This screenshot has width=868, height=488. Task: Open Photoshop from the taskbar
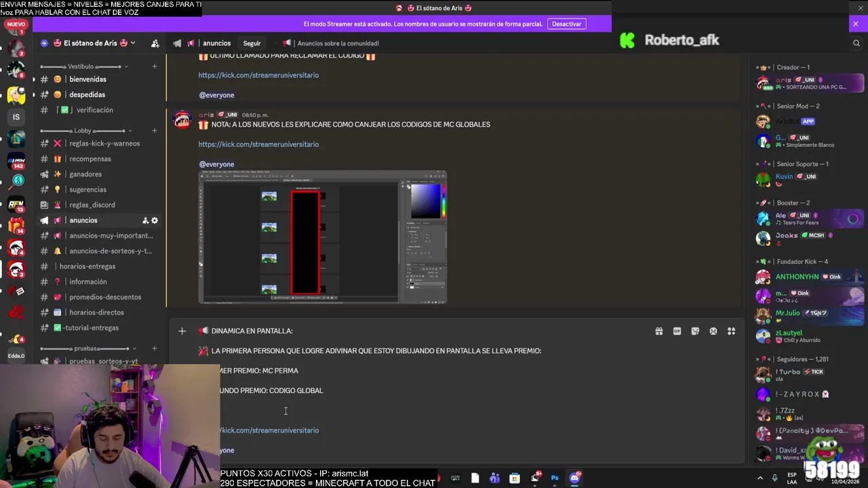[555, 478]
